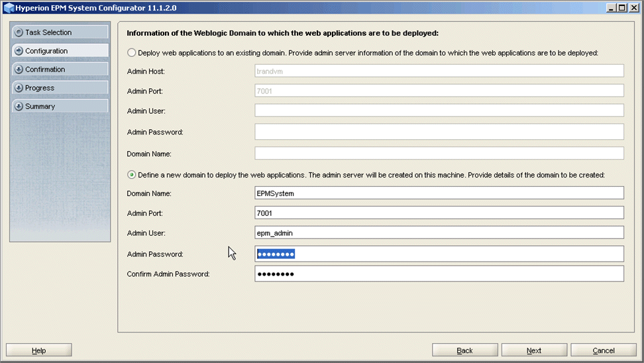The height and width of the screenshot is (363, 644).
Task: Click the empty Admin Password field for existing domain
Action: (439, 132)
